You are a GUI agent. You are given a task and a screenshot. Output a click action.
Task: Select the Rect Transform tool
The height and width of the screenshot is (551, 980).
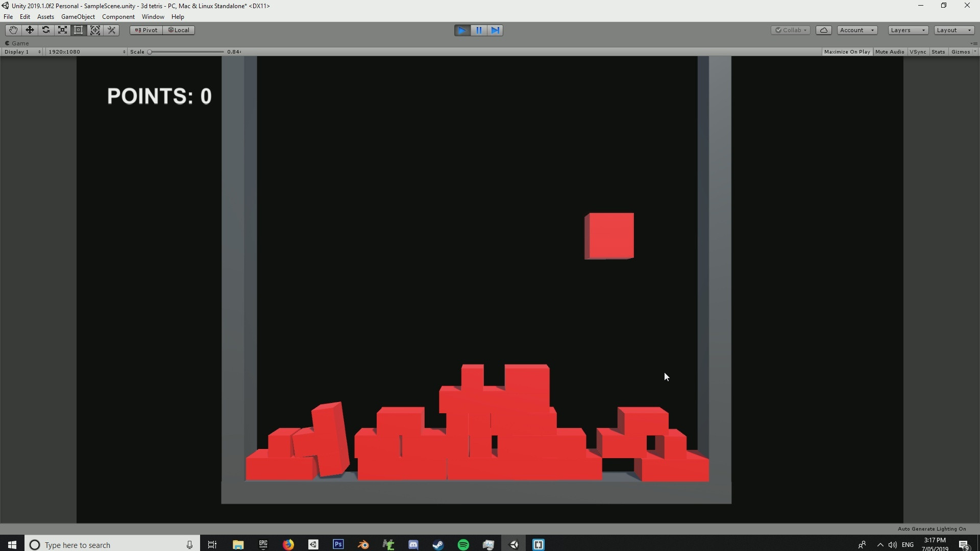[x=79, y=30]
